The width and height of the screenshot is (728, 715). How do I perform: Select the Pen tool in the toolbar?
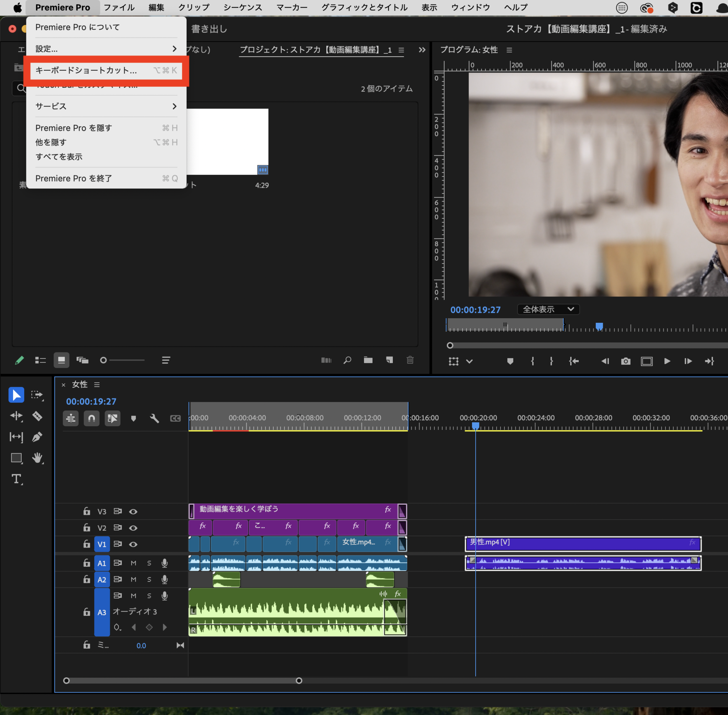tap(37, 437)
